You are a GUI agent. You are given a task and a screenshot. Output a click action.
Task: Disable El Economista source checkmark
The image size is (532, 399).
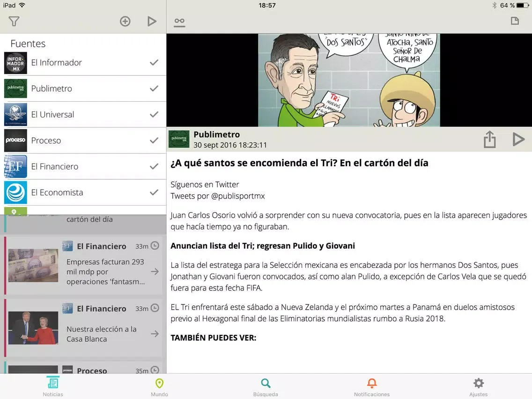tap(154, 192)
